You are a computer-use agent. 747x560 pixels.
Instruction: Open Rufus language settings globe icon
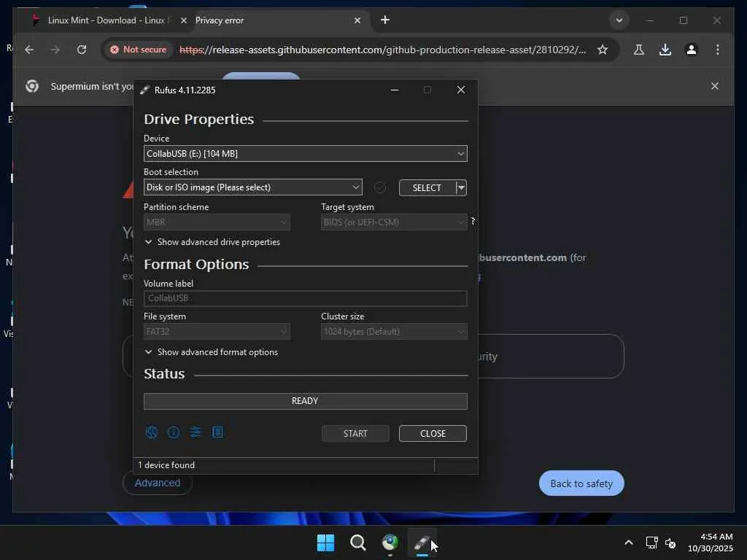[152, 432]
